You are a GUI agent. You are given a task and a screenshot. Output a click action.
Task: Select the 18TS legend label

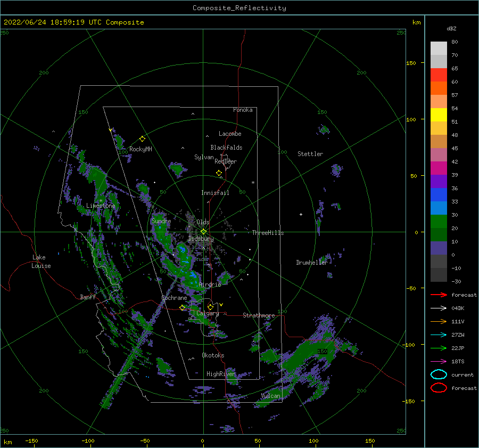coord(458,362)
